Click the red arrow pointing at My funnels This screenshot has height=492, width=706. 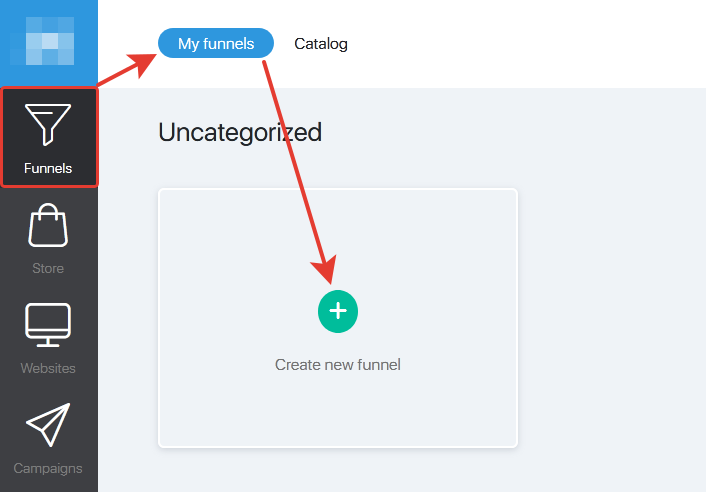pos(127,69)
